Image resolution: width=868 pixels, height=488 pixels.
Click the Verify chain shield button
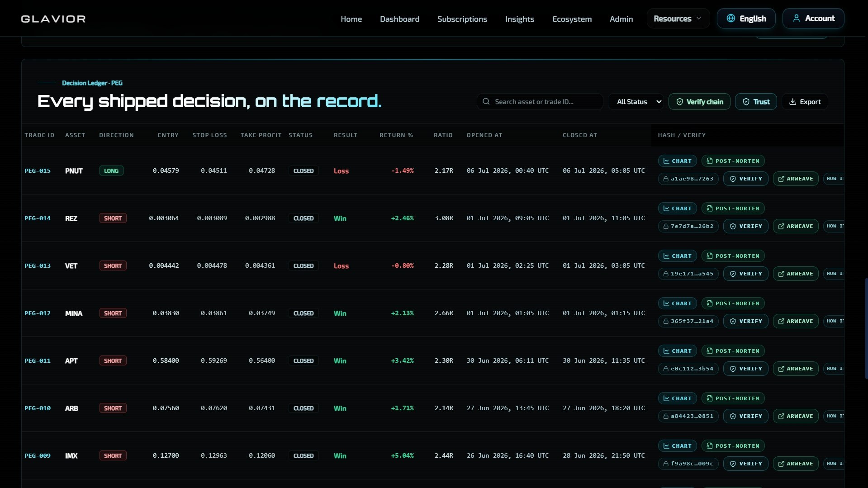coord(699,102)
